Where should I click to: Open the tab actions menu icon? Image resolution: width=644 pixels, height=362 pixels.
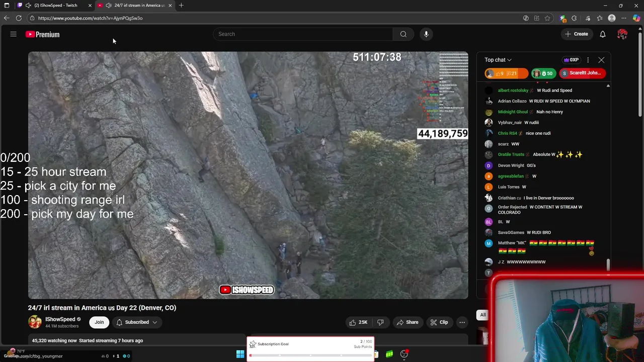(x=7, y=5)
